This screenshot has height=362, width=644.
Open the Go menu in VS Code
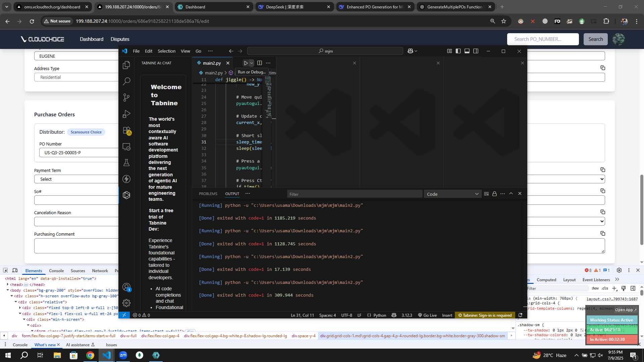click(x=199, y=51)
